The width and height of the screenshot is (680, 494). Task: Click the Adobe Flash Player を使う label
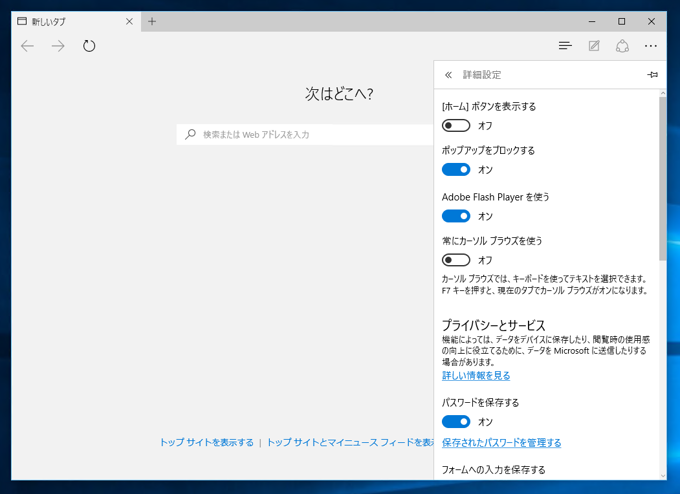coord(495,197)
